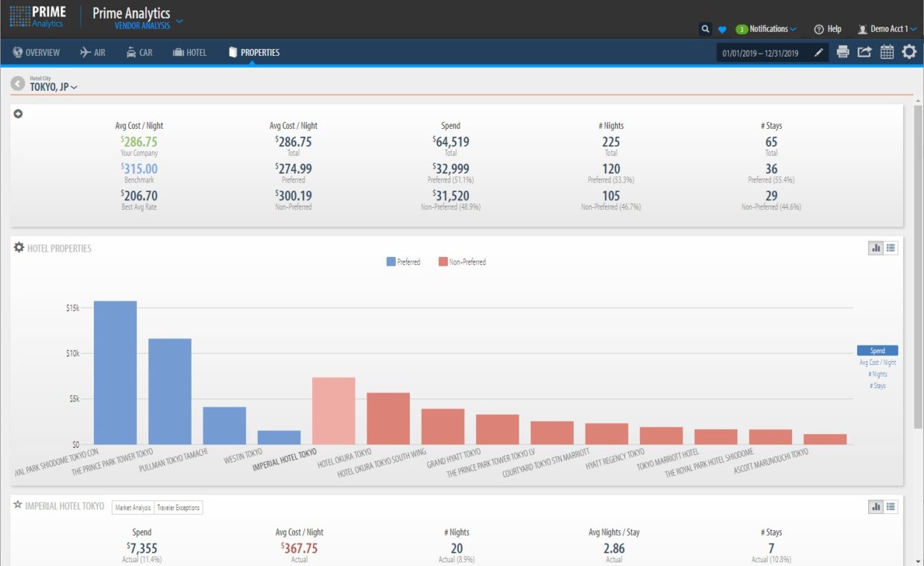Select The Prince Park Tower Tokyo bar
This screenshot has height=566, width=924.
click(x=170, y=392)
